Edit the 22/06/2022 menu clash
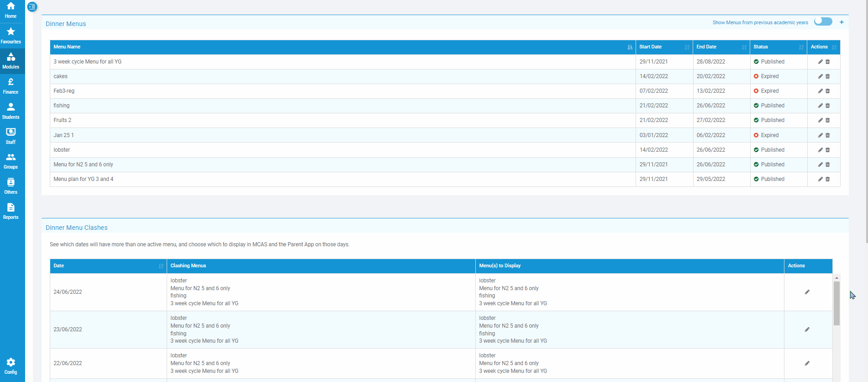 [807, 363]
